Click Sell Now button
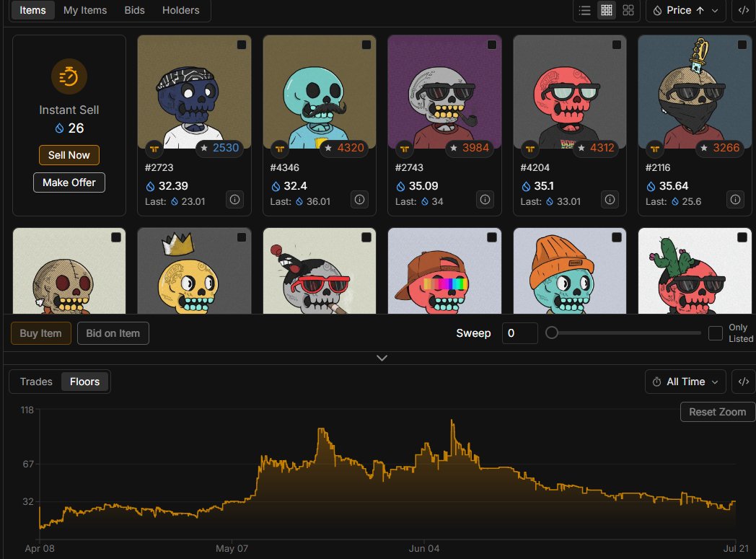Screen dimensions: 756x559 69,155
